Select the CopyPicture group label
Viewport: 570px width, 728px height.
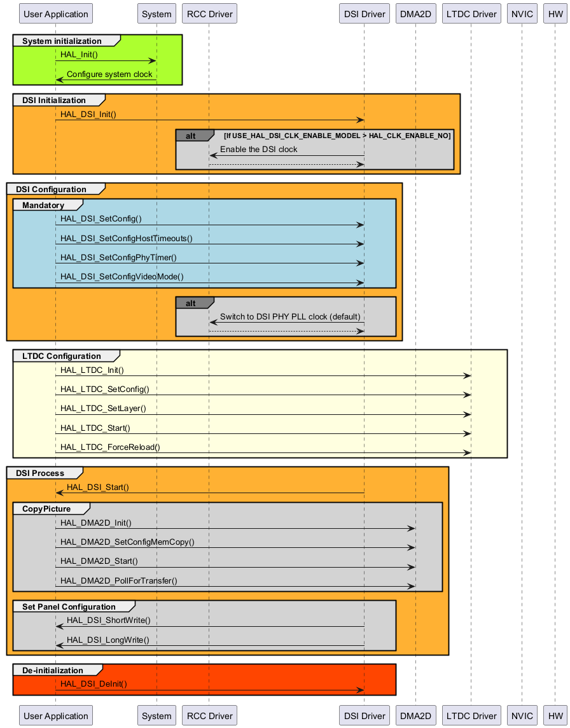tap(46, 509)
